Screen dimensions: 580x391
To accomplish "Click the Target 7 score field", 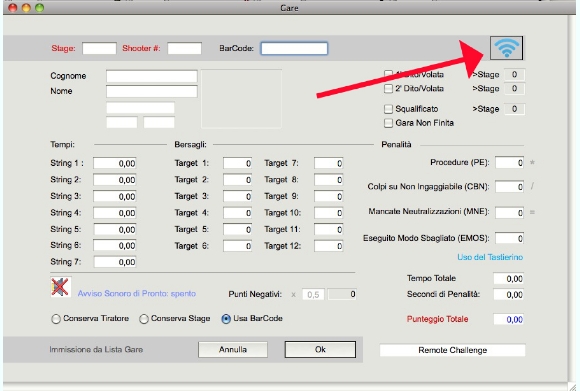I will pyautogui.click(x=328, y=163).
